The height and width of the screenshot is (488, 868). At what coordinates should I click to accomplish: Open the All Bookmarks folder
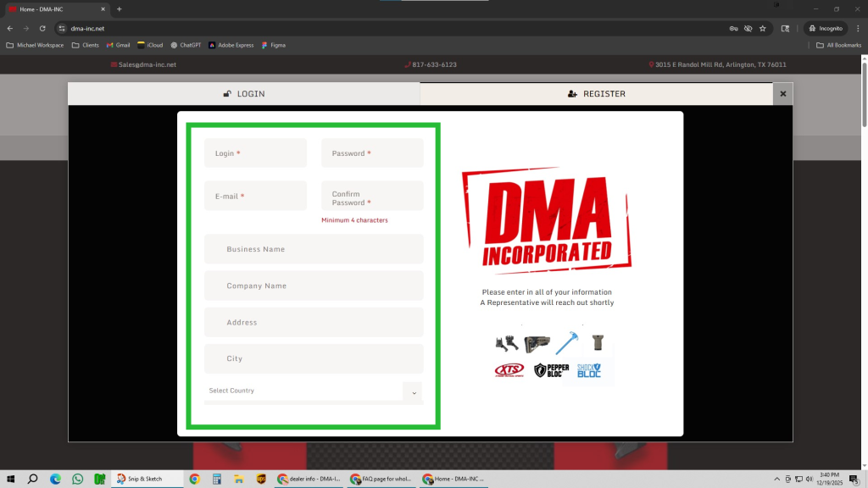[x=838, y=45]
